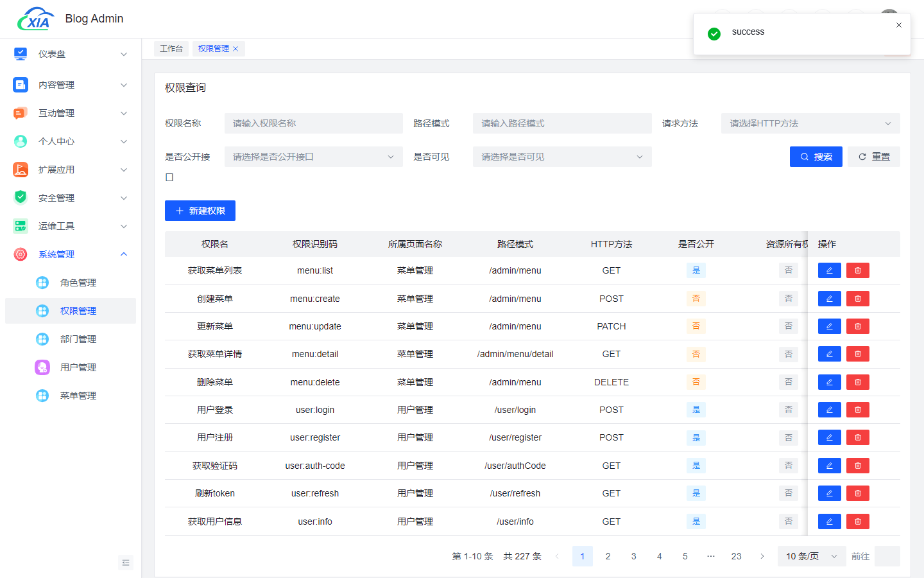Close the 权限管理 tab with X
Image resolution: width=924 pixels, height=578 pixels.
pos(235,49)
